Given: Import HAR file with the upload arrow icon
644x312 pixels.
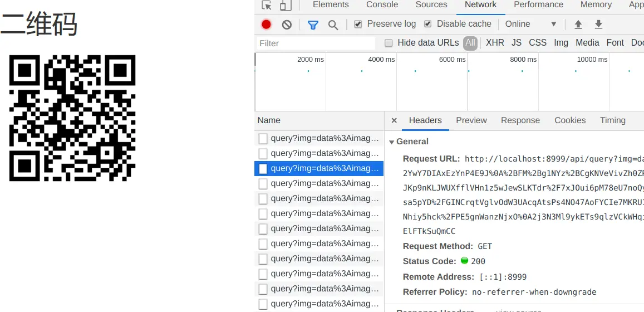Looking at the screenshot, I should point(578,25).
